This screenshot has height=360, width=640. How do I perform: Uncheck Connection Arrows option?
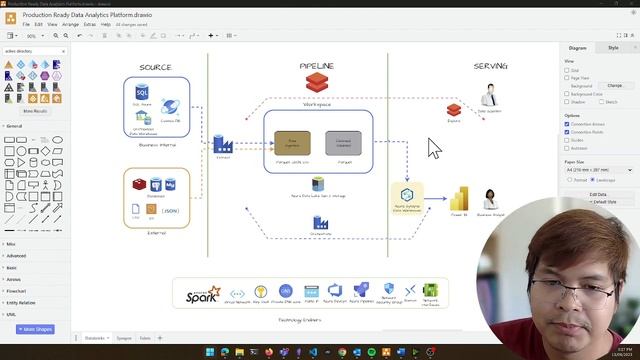[567, 124]
